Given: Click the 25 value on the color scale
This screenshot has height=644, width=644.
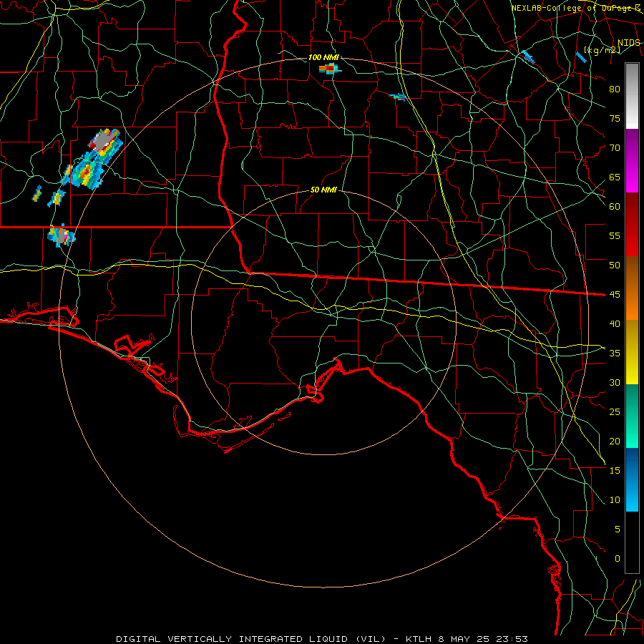Looking at the screenshot, I should [615, 412].
